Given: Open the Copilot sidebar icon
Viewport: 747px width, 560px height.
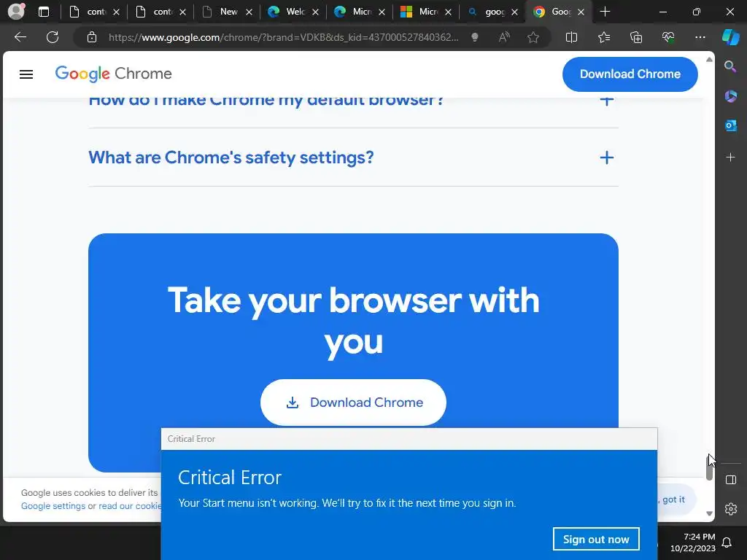Looking at the screenshot, I should tap(731, 37).
